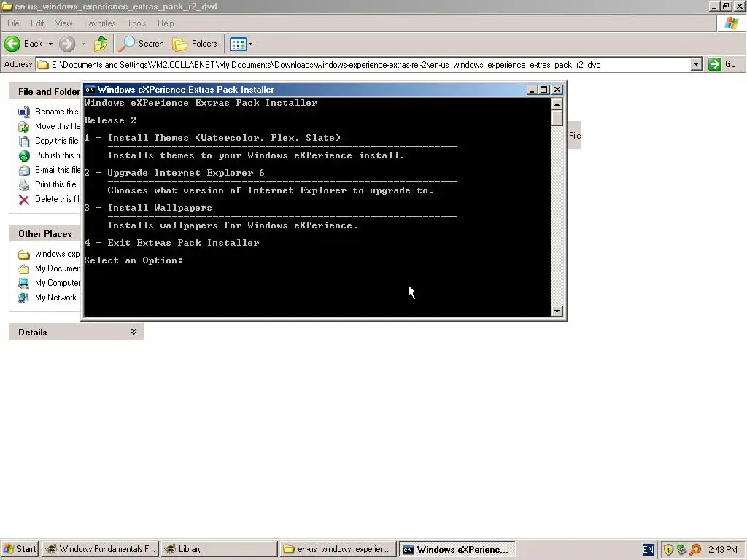Click the 2:43 PM system clock
Viewport: 747px width, 560px height.
pos(723,550)
